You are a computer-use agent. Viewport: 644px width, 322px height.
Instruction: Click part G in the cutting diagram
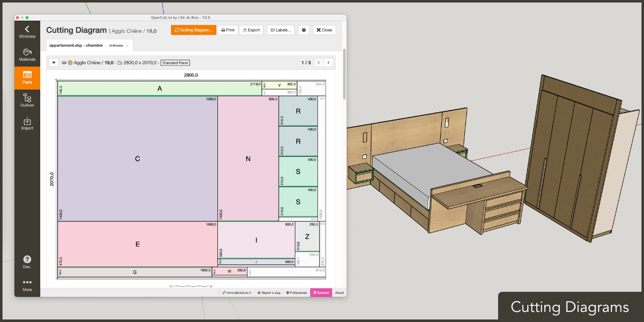pyautogui.click(x=135, y=272)
